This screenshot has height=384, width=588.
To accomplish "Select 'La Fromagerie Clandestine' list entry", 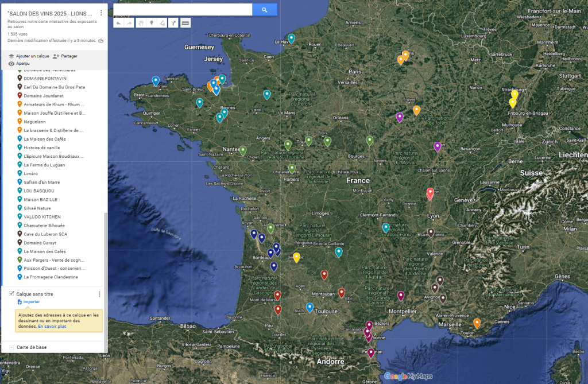I will pos(51,277).
